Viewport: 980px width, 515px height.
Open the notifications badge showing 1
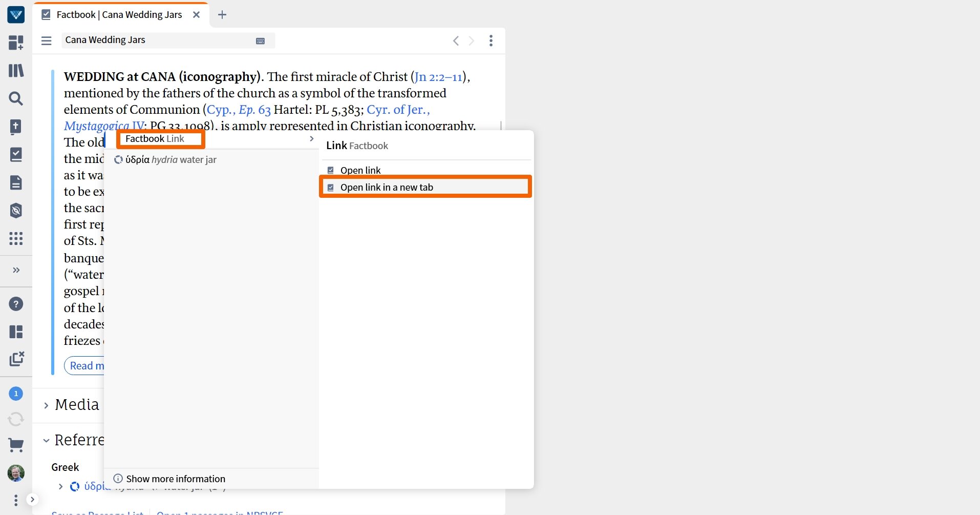tap(16, 394)
